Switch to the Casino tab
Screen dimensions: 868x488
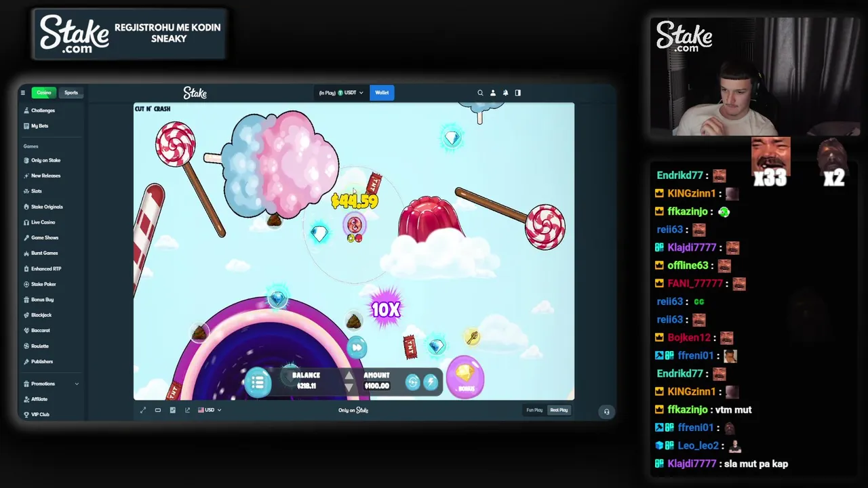pyautogui.click(x=44, y=93)
